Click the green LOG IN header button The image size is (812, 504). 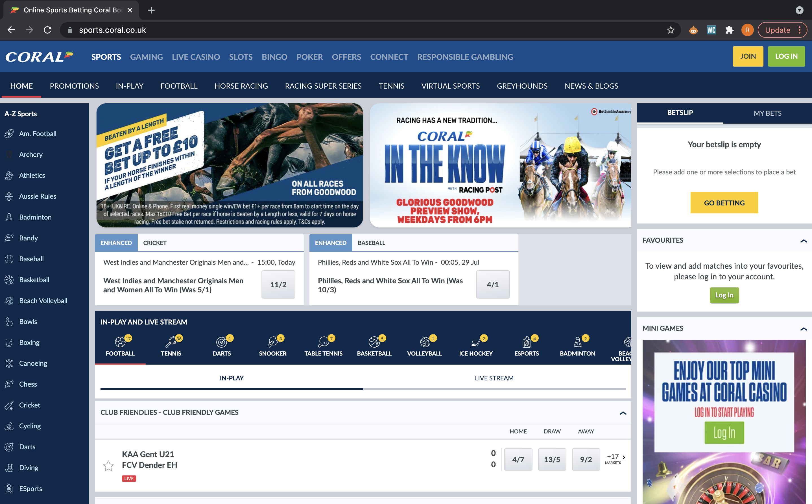coord(786,56)
